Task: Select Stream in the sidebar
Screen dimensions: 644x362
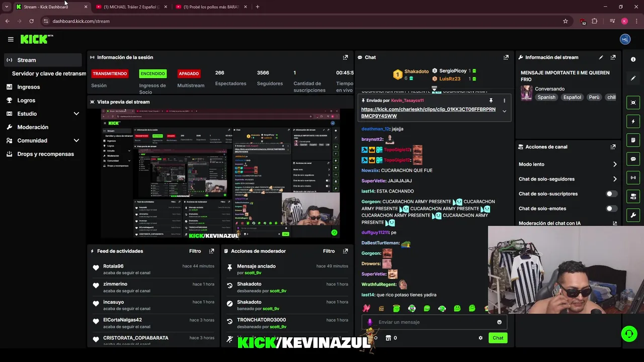Action: (42, 60)
